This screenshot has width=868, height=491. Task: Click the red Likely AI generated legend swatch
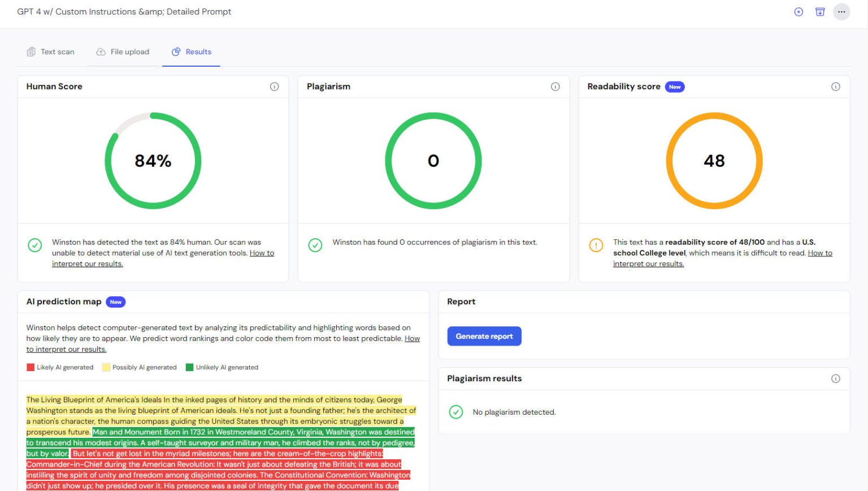click(29, 367)
